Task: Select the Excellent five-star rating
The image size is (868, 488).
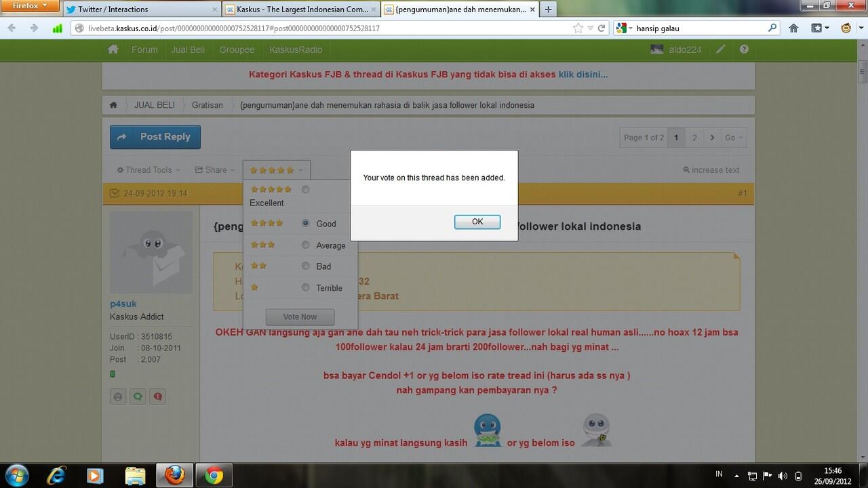Action: 305,190
